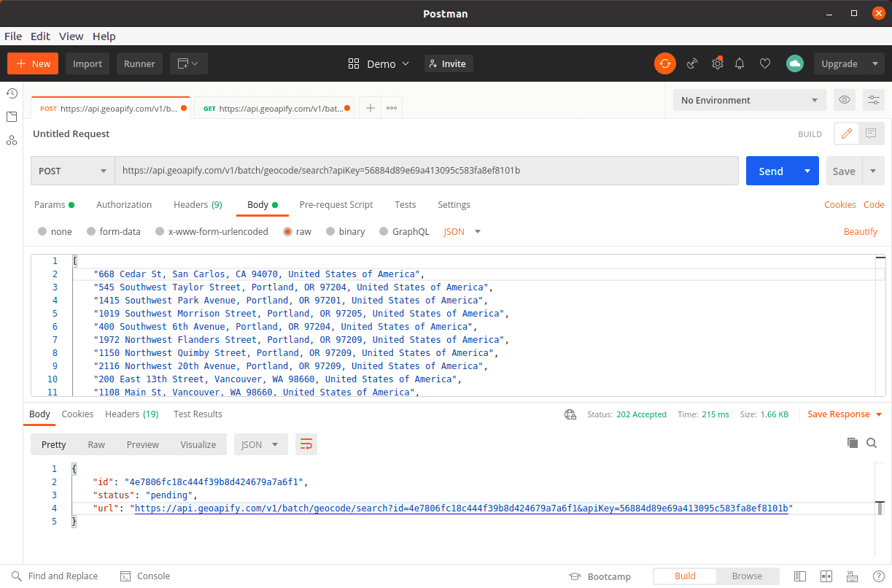Switch to the Tests tab
Image resolution: width=892 pixels, height=588 pixels.
point(406,205)
